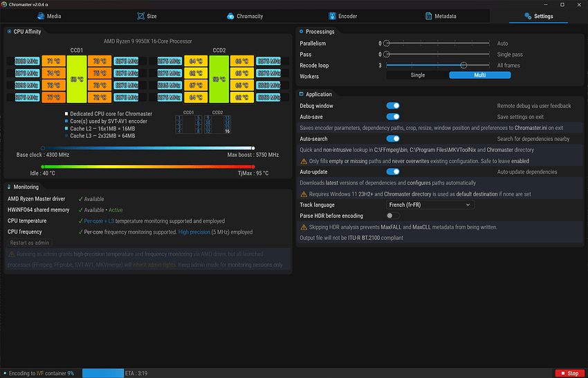Enable Parse HDR before encoding
Screen dimensions: 588x378
(393, 216)
